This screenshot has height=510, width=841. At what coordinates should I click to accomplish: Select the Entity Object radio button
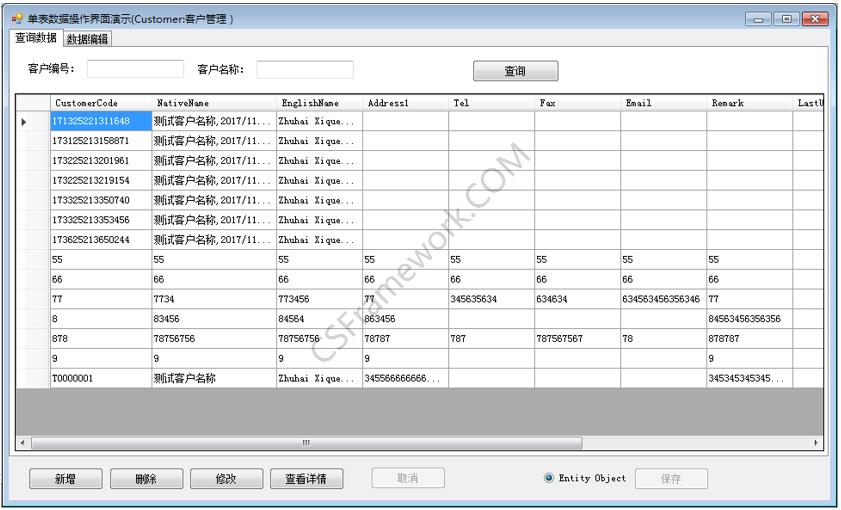(549, 478)
